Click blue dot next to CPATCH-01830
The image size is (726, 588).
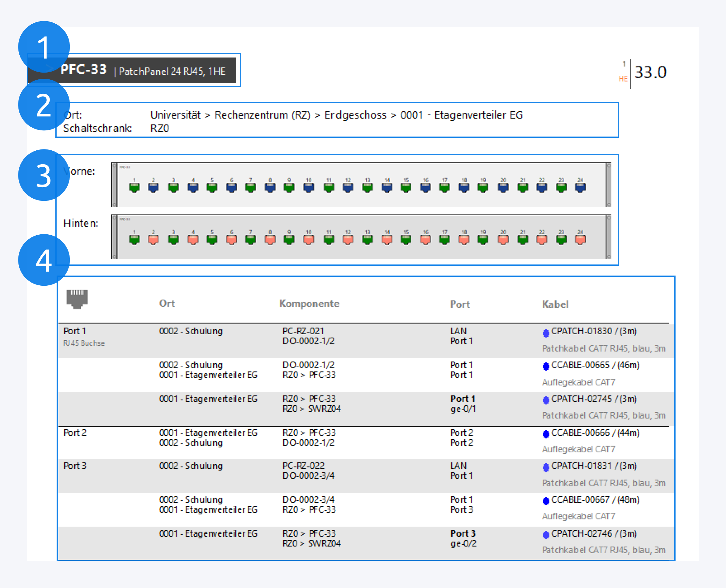tap(545, 333)
